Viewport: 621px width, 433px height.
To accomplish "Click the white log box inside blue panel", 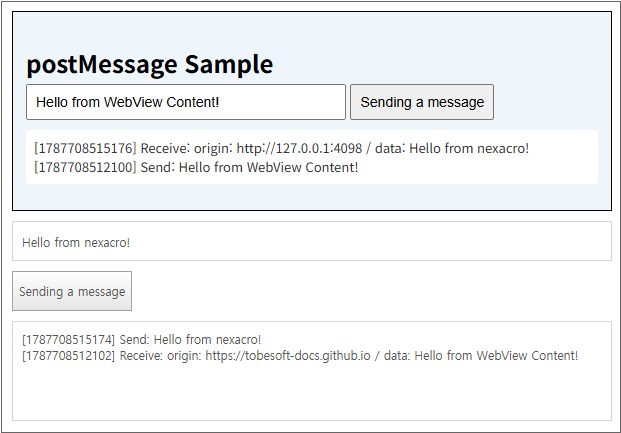I will (x=312, y=157).
